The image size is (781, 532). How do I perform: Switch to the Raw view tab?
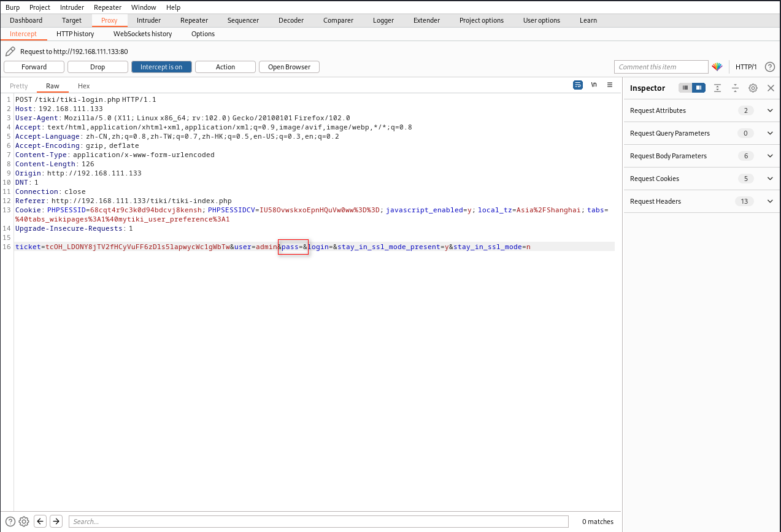[x=53, y=86]
